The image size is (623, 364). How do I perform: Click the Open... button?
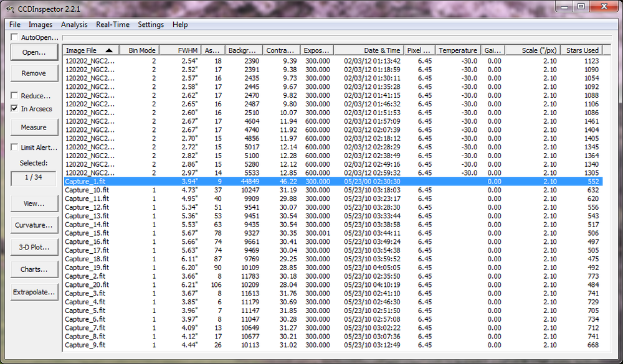pyautogui.click(x=34, y=52)
